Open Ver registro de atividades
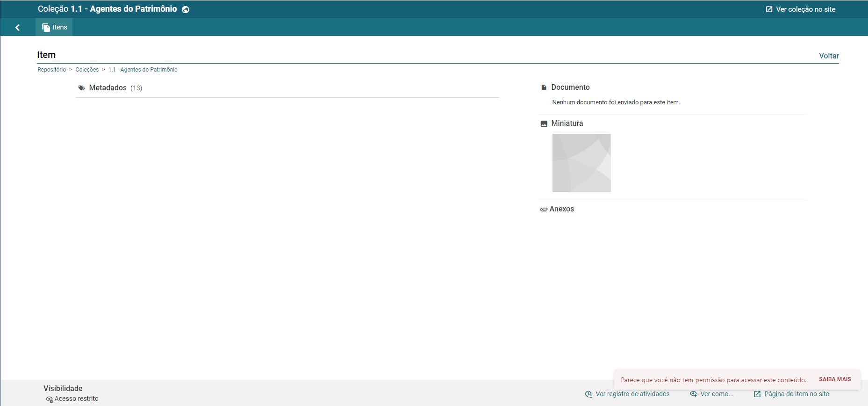 pos(627,394)
